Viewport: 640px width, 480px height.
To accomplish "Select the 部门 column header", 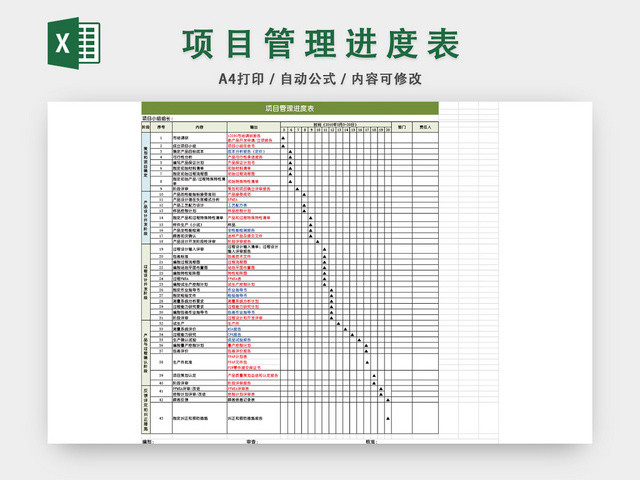I will coord(402,127).
